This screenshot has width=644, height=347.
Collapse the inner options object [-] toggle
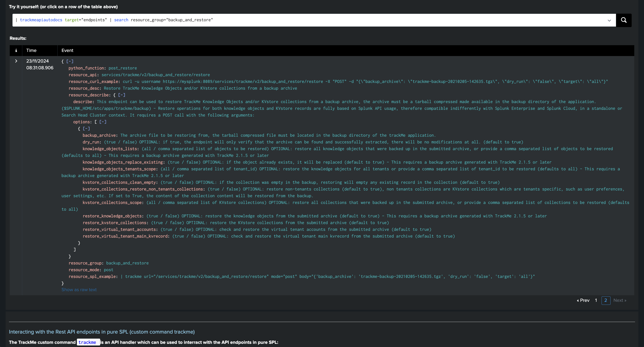pyautogui.click(x=86, y=128)
